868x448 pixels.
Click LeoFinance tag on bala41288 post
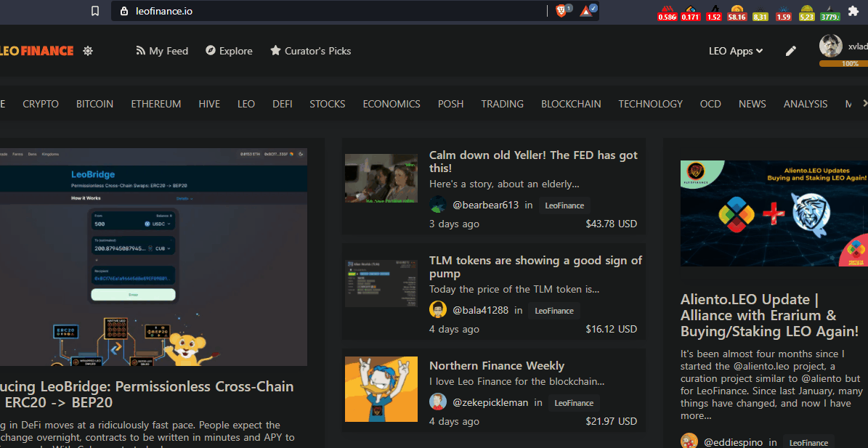[553, 310]
